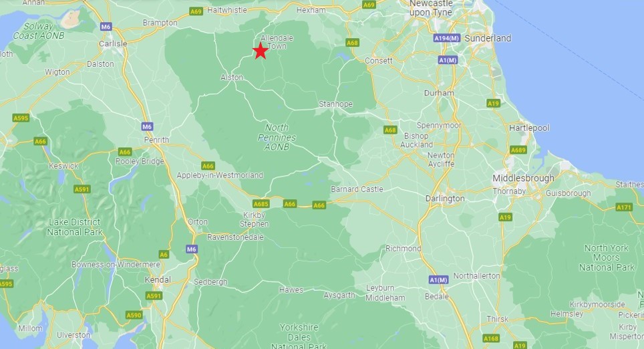Click the A685 road shield near Kirkby Stephen
Screen dimensions: 644x349
click(261, 204)
